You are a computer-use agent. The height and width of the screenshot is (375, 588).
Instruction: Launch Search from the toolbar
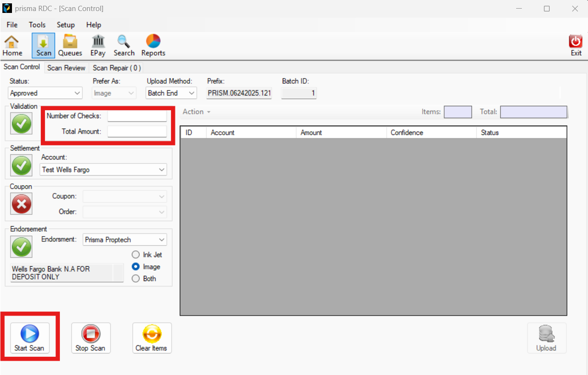(x=124, y=45)
